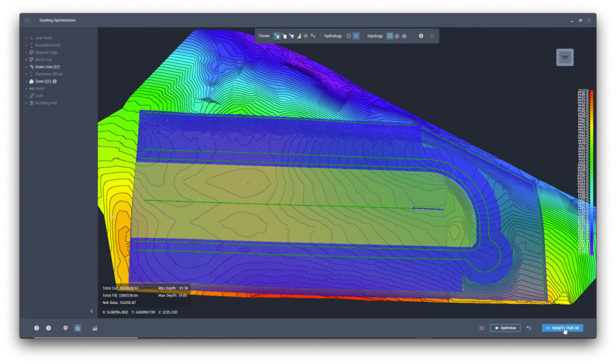
Task: Turn off hydrology display with slashed circle
Action: pos(348,36)
